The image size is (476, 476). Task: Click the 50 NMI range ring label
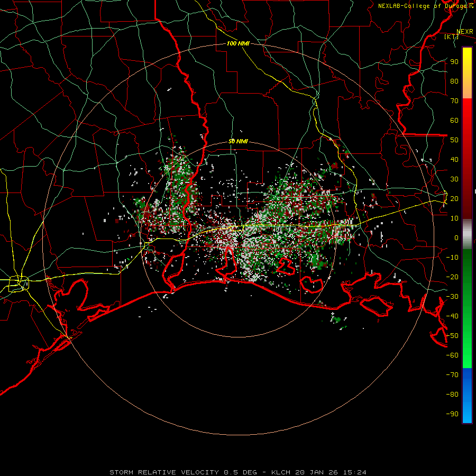pyautogui.click(x=238, y=141)
